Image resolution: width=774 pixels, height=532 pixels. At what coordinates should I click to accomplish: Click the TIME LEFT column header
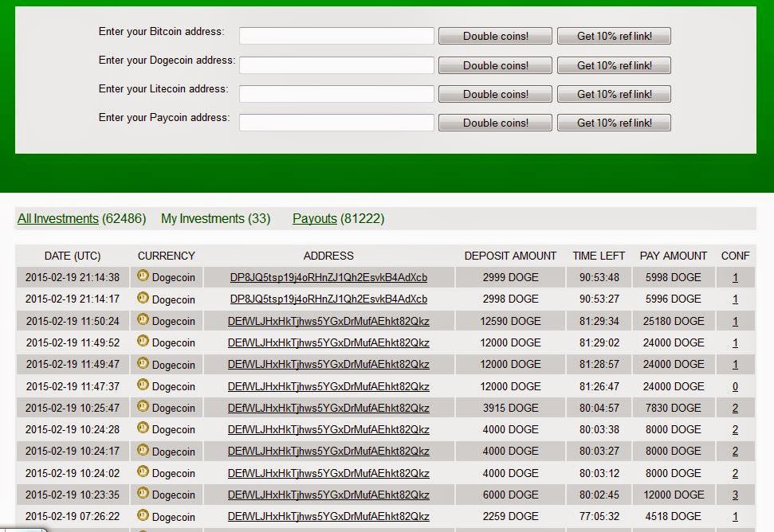[x=599, y=256]
